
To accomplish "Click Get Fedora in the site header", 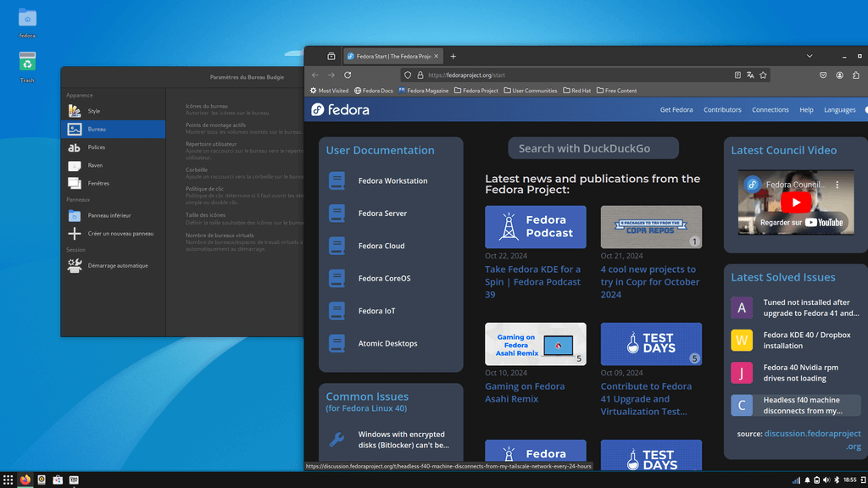I will tap(676, 110).
